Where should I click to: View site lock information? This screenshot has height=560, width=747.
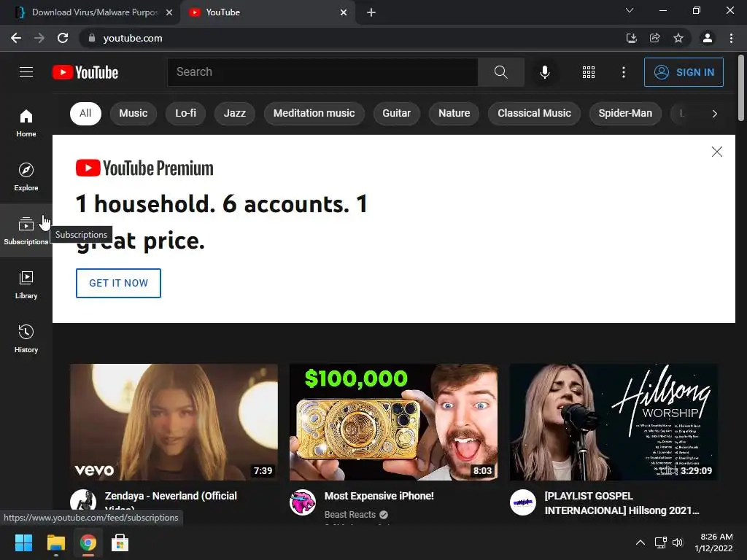92,38
